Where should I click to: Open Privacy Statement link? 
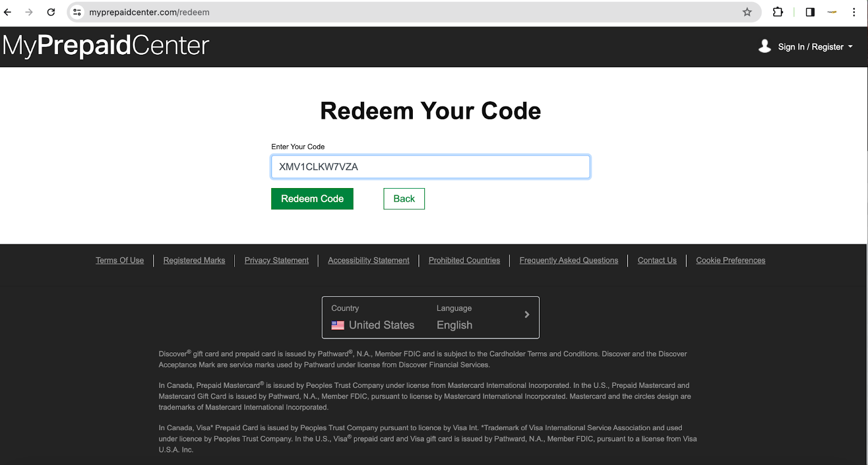pyautogui.click(x=277, y=261)
